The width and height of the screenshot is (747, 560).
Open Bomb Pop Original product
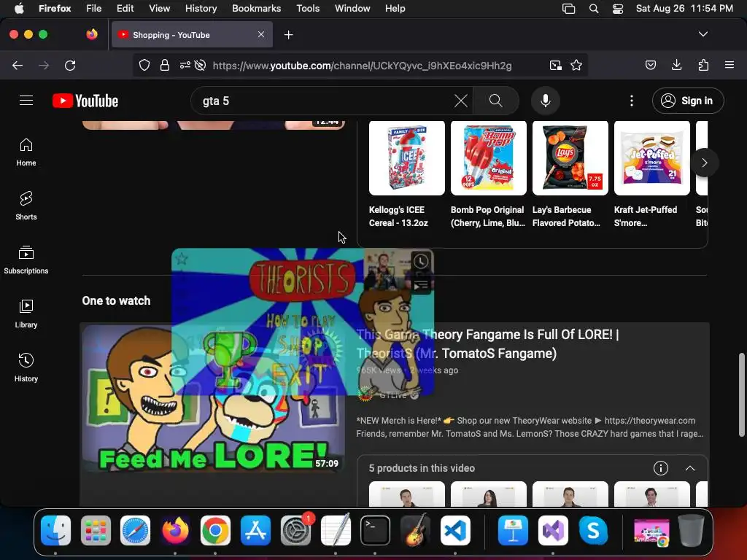tap(488, 175)
